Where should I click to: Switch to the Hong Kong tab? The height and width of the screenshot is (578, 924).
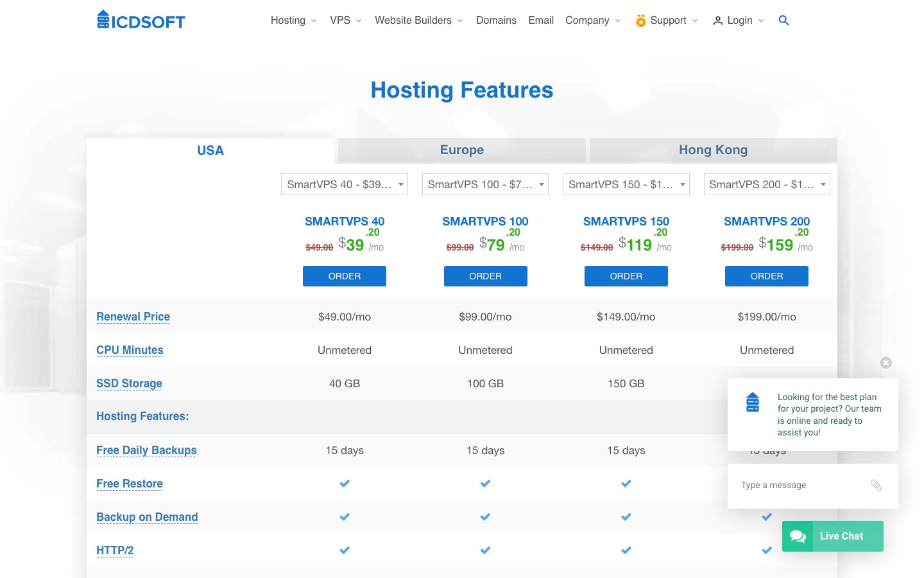coord(714,150)
